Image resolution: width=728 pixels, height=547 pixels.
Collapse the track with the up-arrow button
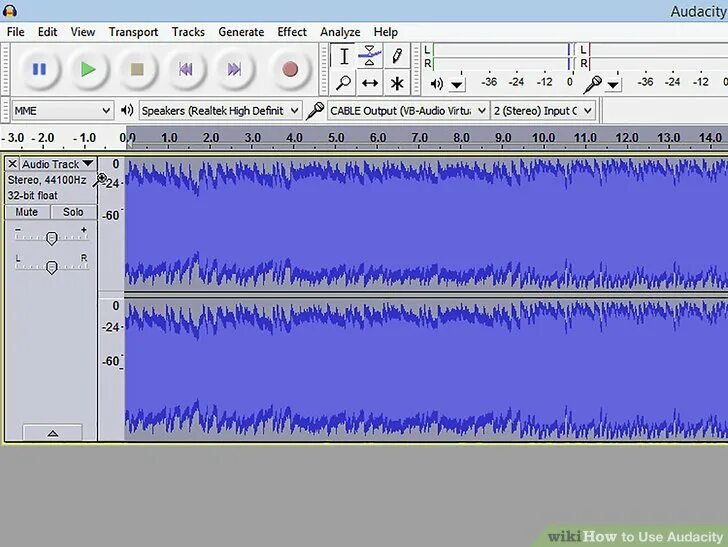click(x=52, y=433)
